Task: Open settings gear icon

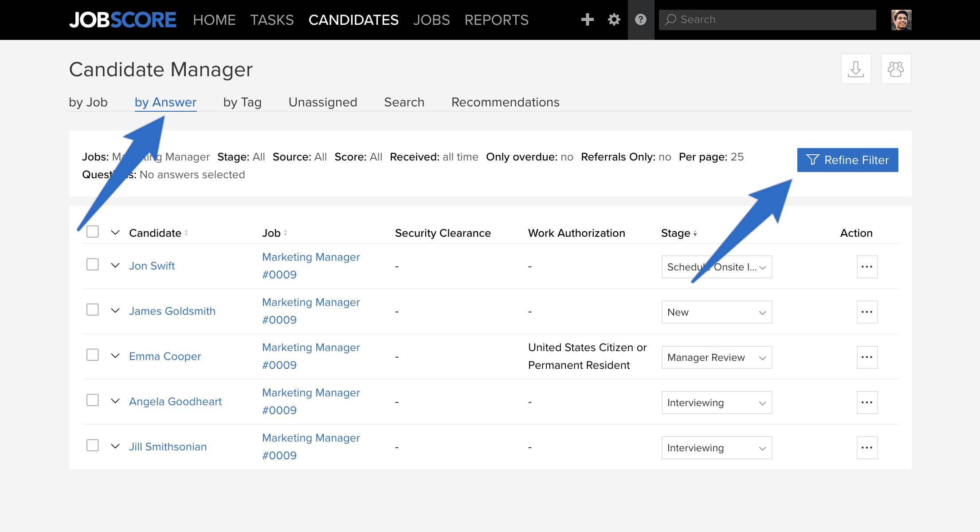Action: (614, 20)
